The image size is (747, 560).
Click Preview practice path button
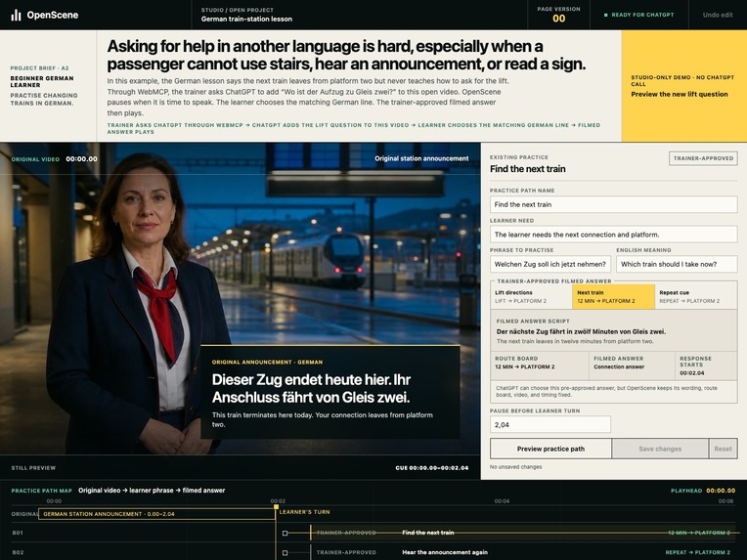(x=550, y=449)
